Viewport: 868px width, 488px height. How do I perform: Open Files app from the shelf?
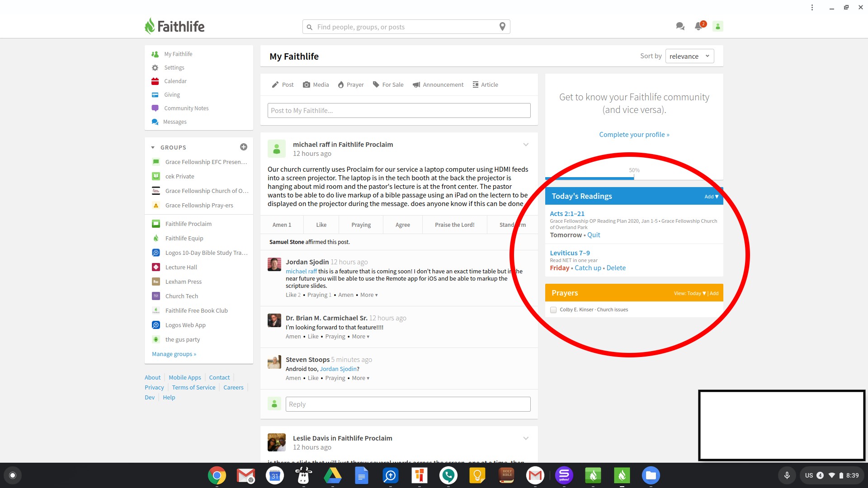pos(651,475)
